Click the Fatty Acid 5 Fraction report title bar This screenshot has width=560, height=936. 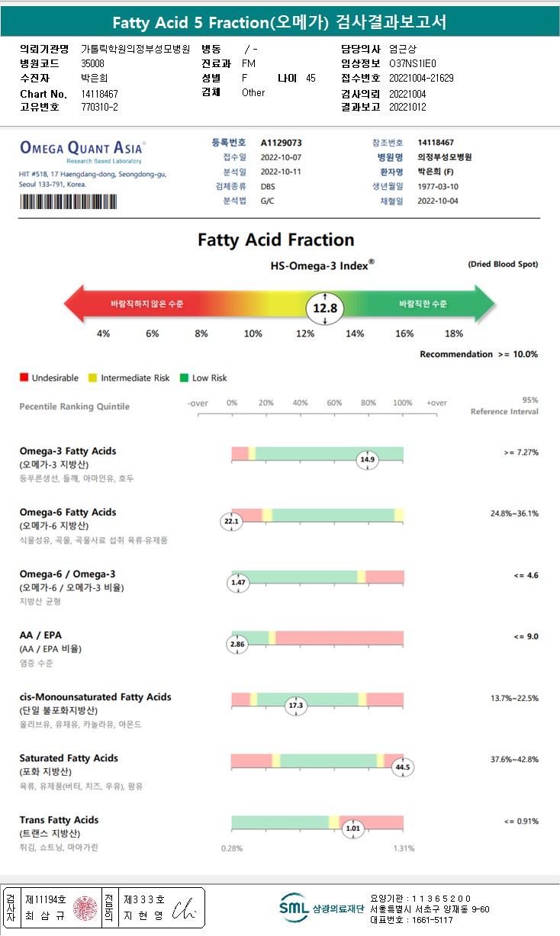tap(280, 23)
